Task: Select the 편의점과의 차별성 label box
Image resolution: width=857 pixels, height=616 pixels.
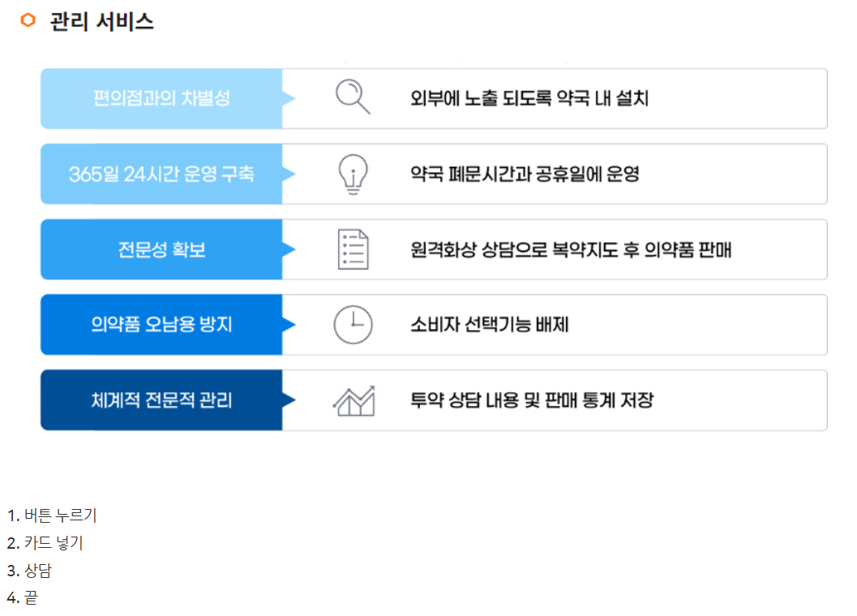Action: point(162,98)
